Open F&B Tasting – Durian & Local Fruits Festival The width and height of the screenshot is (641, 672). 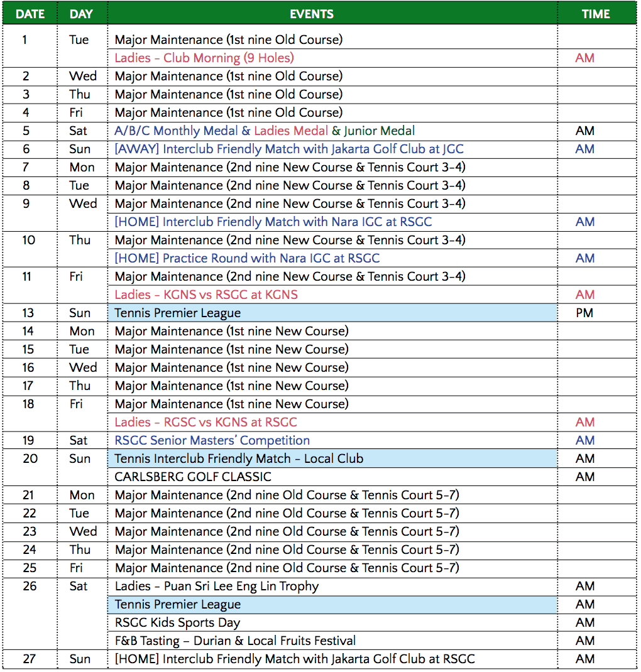[x=235, y=641]
